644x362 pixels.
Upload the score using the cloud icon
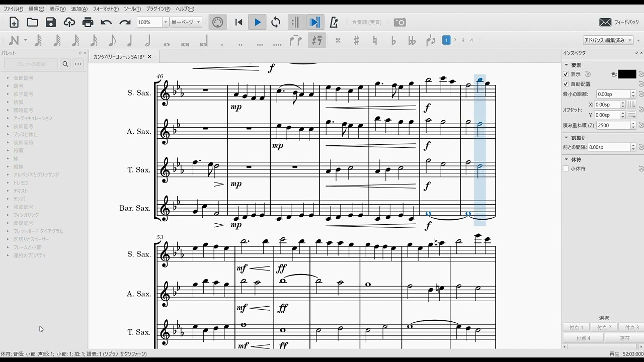69,22
